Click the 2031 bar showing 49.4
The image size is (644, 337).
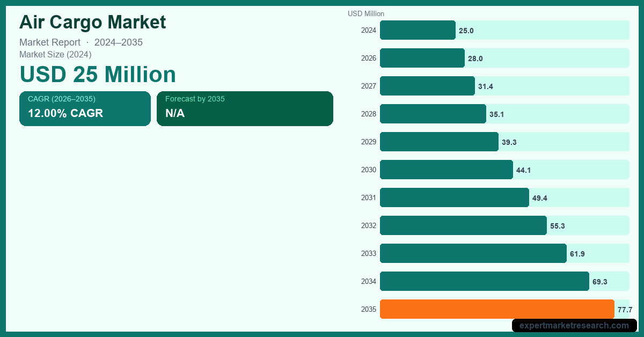pos(455,197)
